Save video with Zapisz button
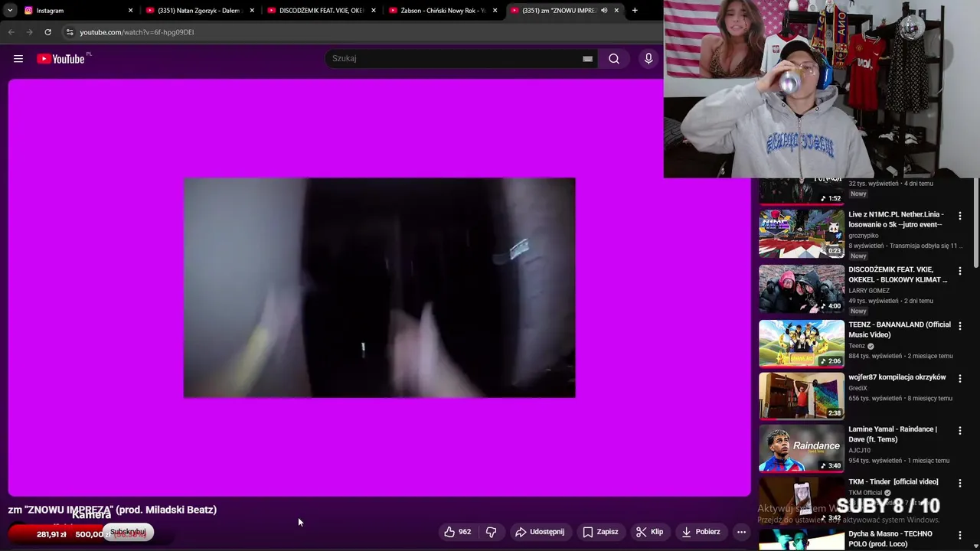This screenshot has width=980, height=551. (600, 532)
